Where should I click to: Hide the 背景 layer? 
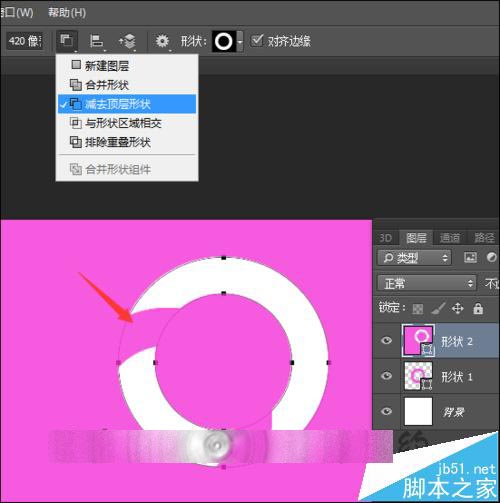click(386, 411)
